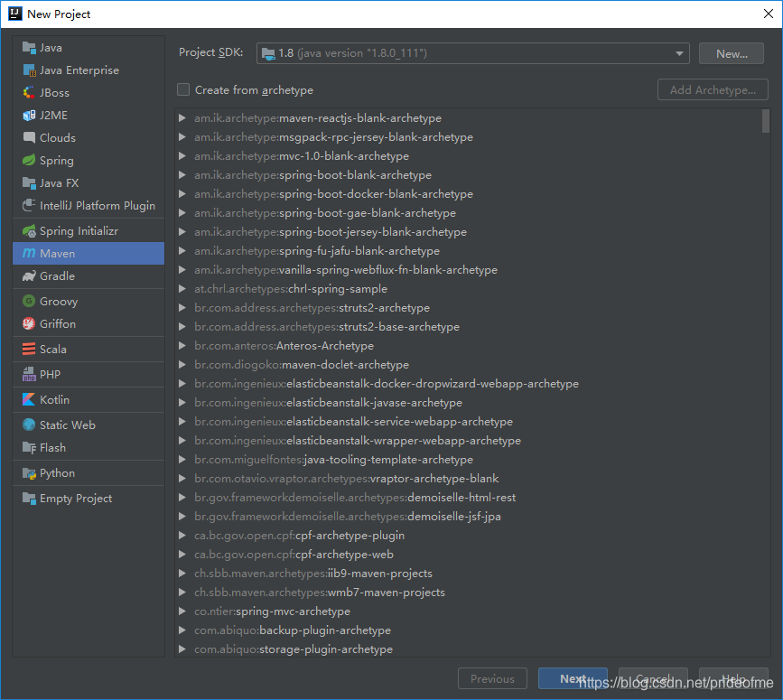Click the Kotlin logo icon

coord(29,400)
